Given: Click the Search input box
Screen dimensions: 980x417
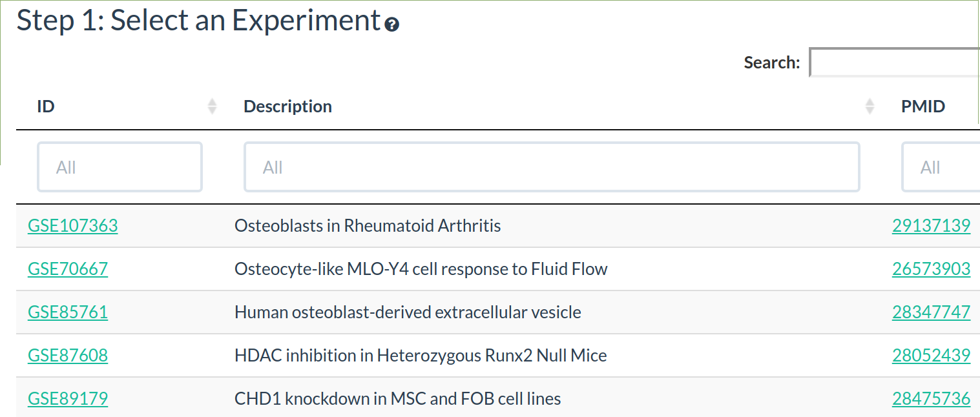Looking at the screenshot, I should tap(895, 63).
